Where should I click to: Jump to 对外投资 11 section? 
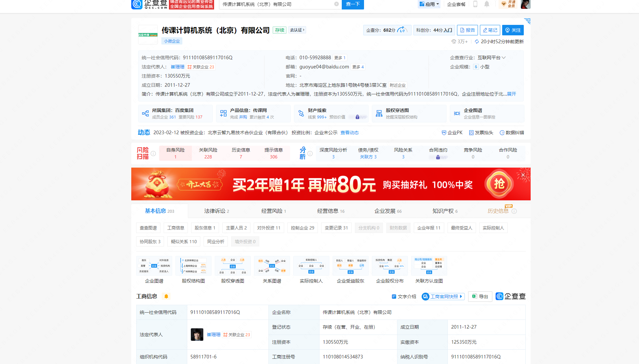click(269, 228)
